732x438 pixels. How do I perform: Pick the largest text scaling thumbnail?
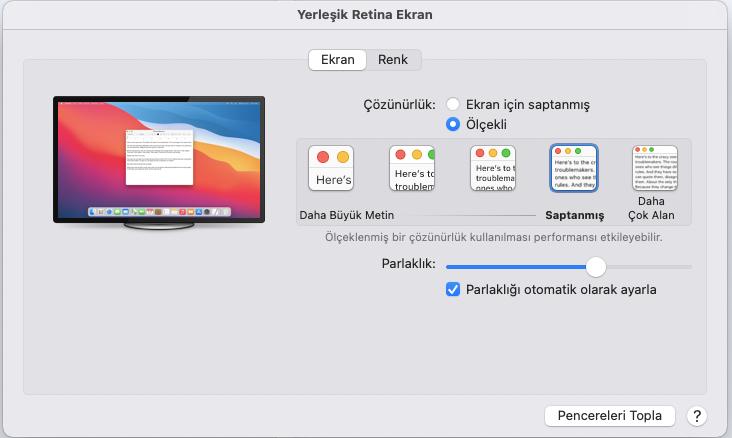331,168
